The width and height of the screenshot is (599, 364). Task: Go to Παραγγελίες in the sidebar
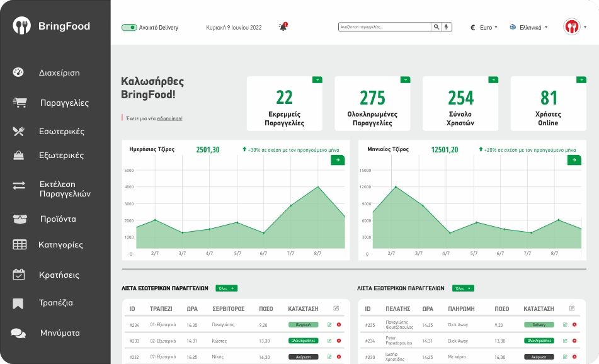coord(64,103)
